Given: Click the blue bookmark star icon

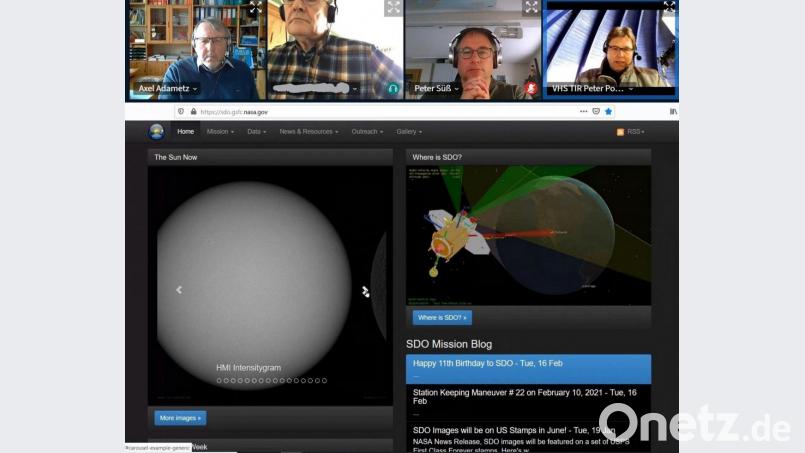Looking at the screenshot, I should click(x=608, y=111).
